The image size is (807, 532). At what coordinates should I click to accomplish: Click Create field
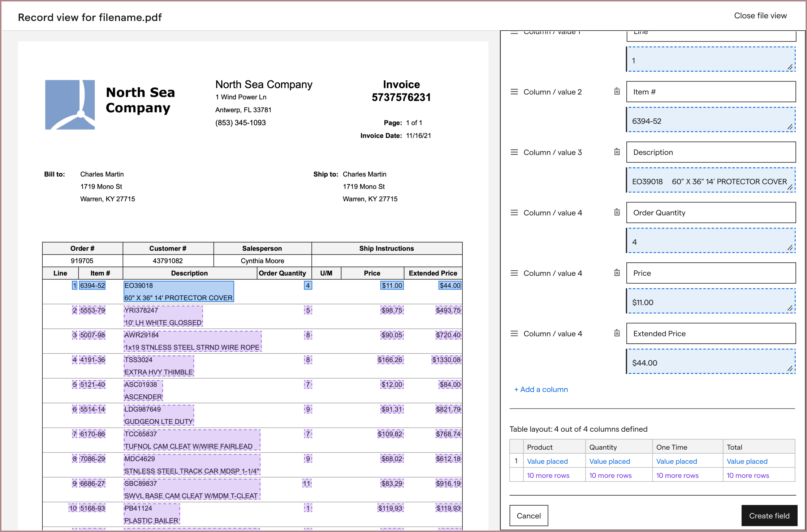click(x=769, y=515)
